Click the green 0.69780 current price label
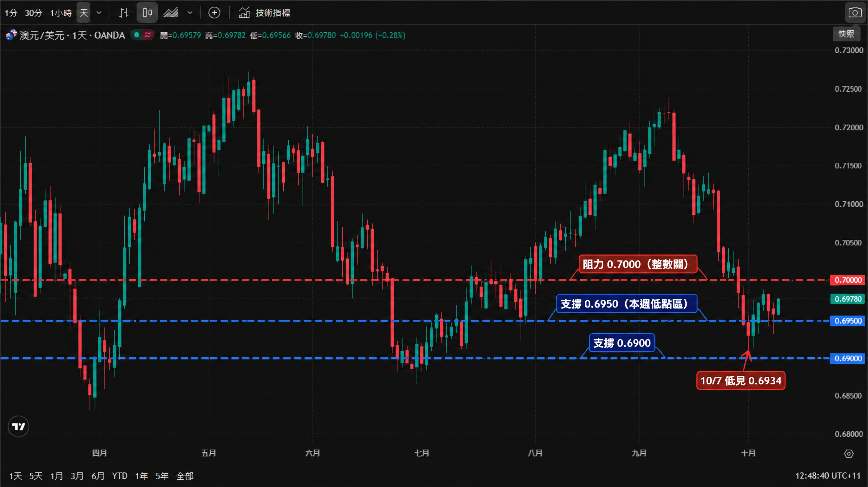 pos(847,299)
